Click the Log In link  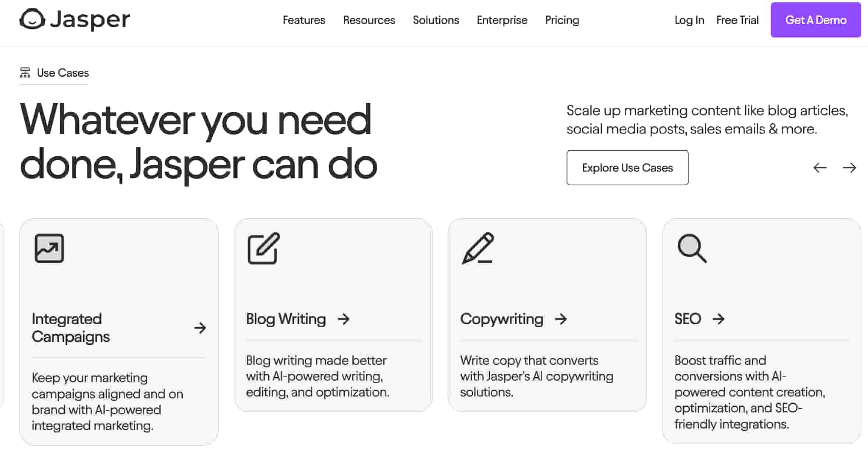tap(689, 20)
